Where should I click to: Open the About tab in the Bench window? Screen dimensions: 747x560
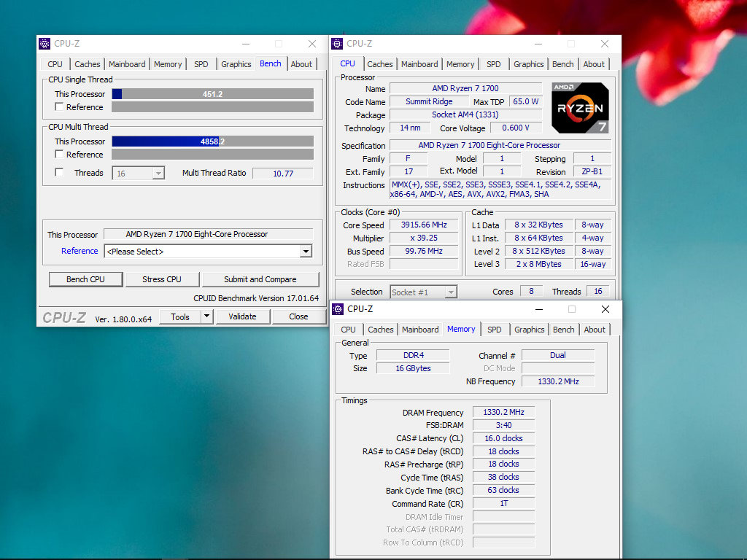tap(301, 64)
